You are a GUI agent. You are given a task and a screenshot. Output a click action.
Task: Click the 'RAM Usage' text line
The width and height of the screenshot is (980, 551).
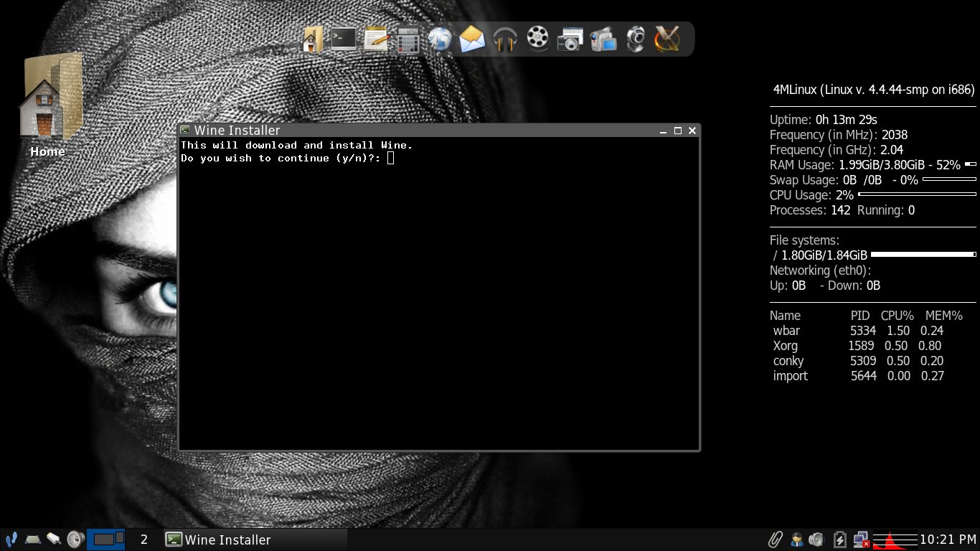[865, 165]
